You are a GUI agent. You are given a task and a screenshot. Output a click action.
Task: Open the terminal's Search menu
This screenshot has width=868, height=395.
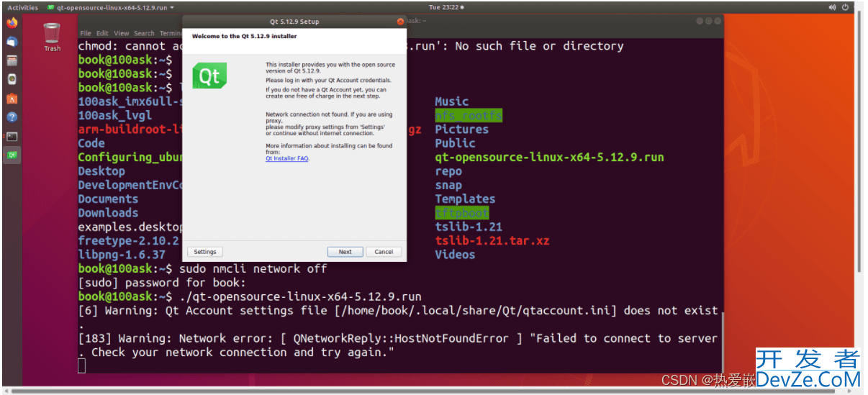point(144,33)
